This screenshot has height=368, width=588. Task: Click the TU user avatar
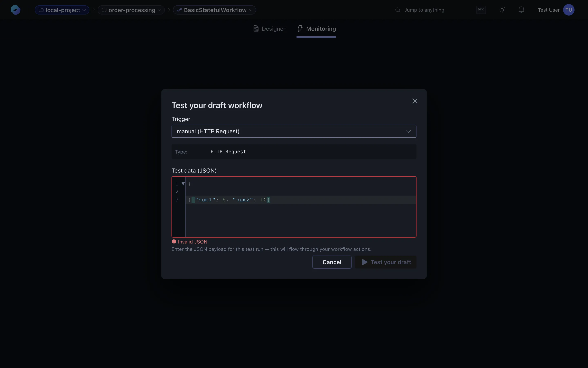pos(569,10)
